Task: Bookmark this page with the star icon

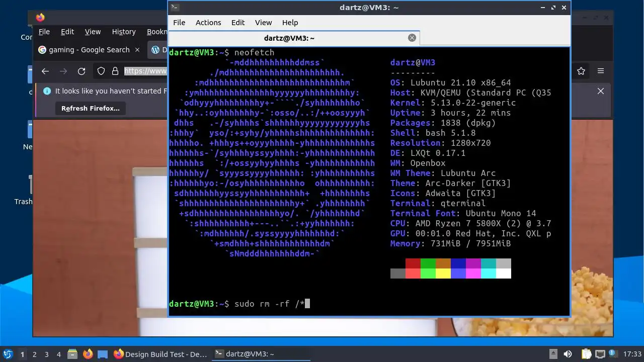Action: 581,71
